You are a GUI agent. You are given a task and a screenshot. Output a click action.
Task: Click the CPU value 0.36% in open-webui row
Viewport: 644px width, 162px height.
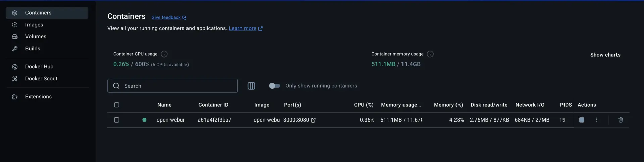367,120
